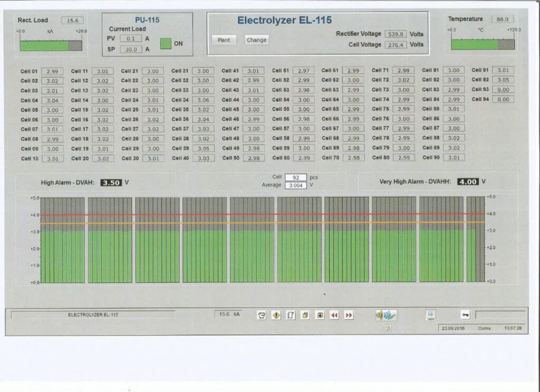Click the SP current load setpoint field
Viewport: 540px width, 392px height.
131,50
